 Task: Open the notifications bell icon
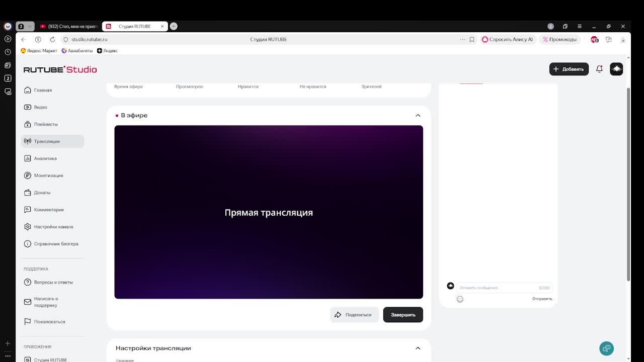pyautogui.click(x=599, y=69)
